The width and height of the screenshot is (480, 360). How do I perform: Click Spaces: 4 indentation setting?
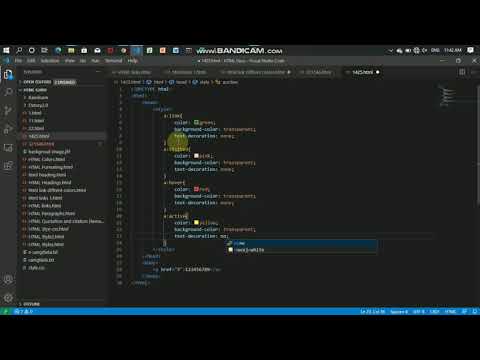pyautogui.click(x=399, y=311)
